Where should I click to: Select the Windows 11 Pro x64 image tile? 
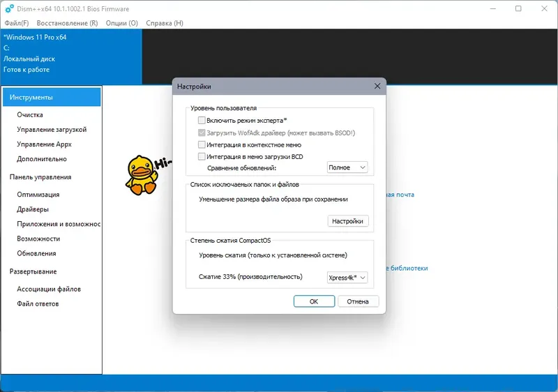point(71,56)
